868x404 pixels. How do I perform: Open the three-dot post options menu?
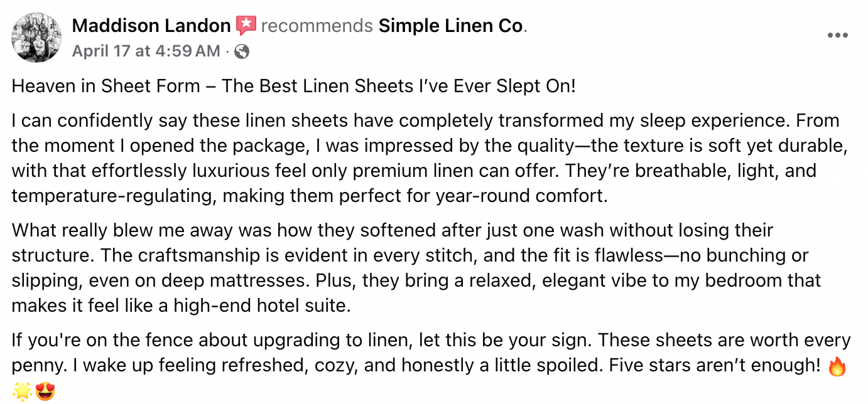838,36
